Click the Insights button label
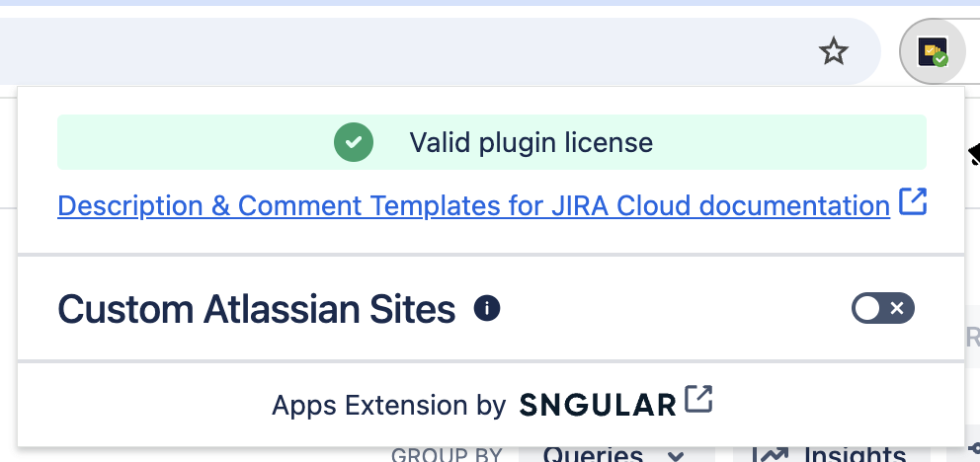 (855, 455)
